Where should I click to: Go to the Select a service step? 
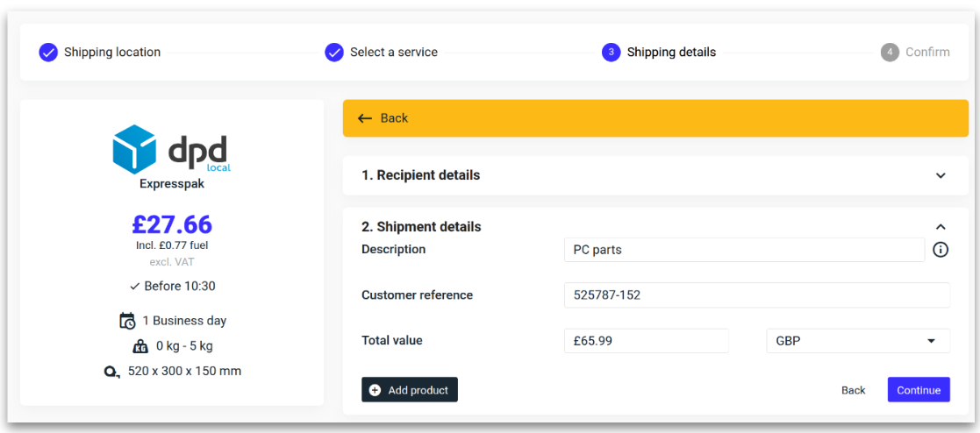393,53
